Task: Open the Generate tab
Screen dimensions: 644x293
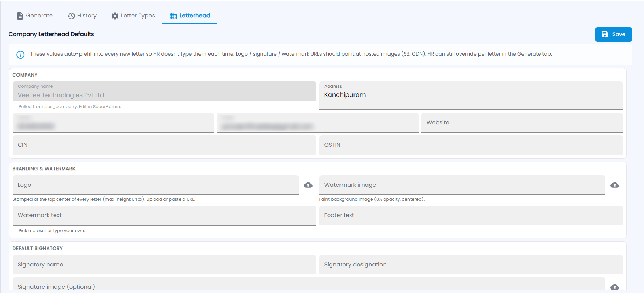Action: tap(35, 16)
